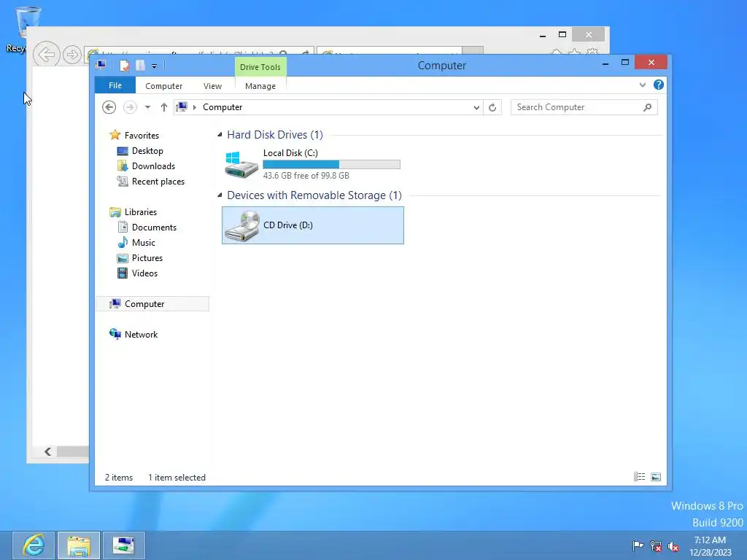The height and width of the screenshot is (560, 747).
Task: Open the Manage tab under Drive Tools
Action: pyautogui.click(x=260, y=86)
